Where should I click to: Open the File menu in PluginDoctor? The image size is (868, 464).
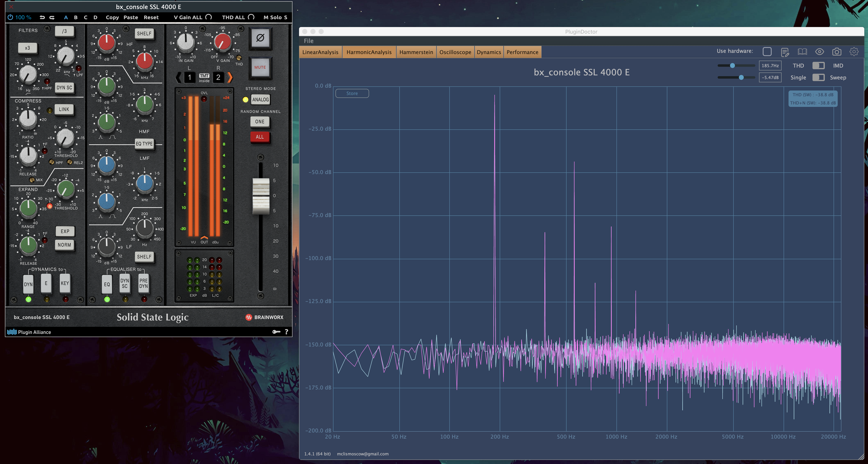pos(309,41)
